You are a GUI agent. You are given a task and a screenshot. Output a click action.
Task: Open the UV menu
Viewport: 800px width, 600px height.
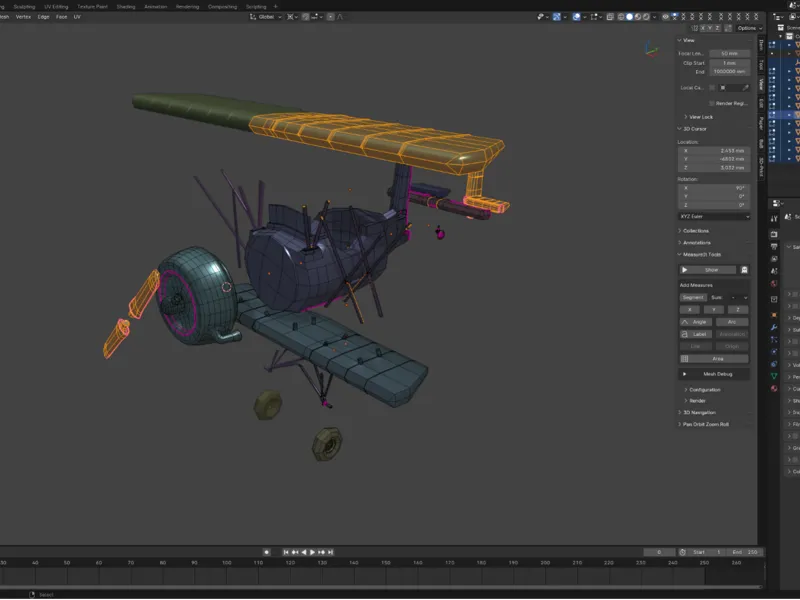(77, 17)
